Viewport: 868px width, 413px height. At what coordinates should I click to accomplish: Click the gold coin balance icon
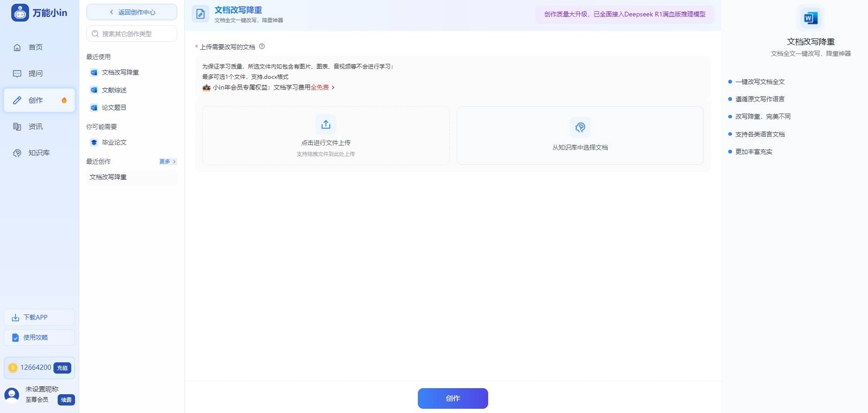point(13,367)
